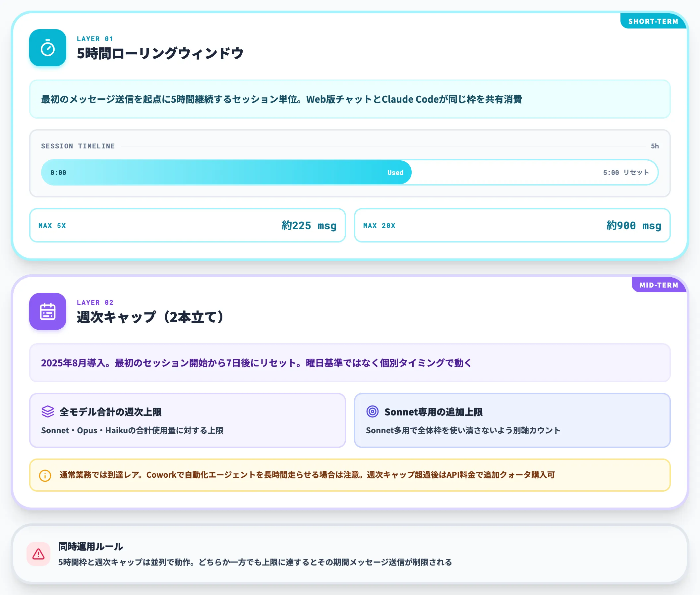Click the LAYER 02 label

click(95, 302)
